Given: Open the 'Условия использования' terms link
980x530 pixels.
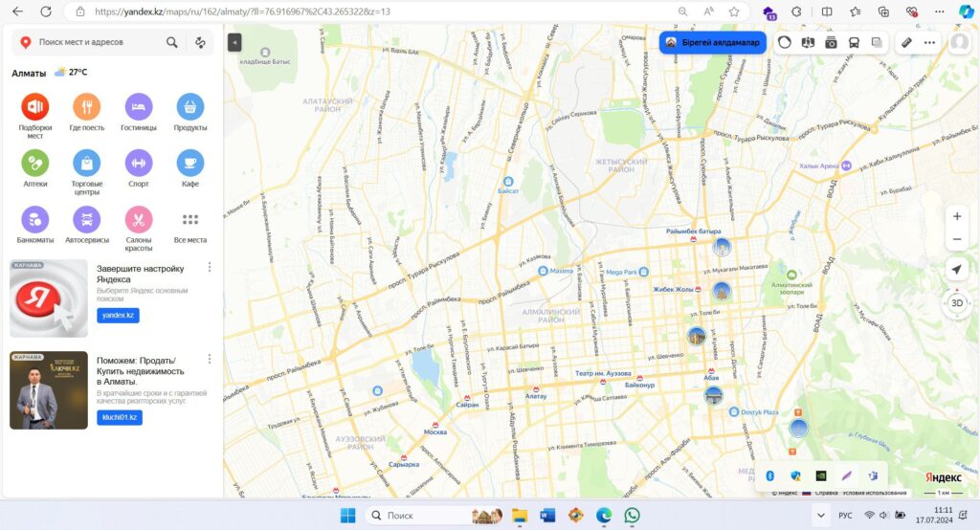Looking at the screenshot, I should click(x=874, y=493).
